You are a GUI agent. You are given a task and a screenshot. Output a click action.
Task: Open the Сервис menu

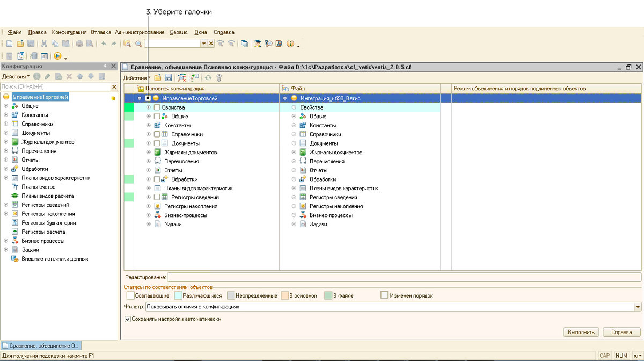pyautogui.click(x=179, y=32)
